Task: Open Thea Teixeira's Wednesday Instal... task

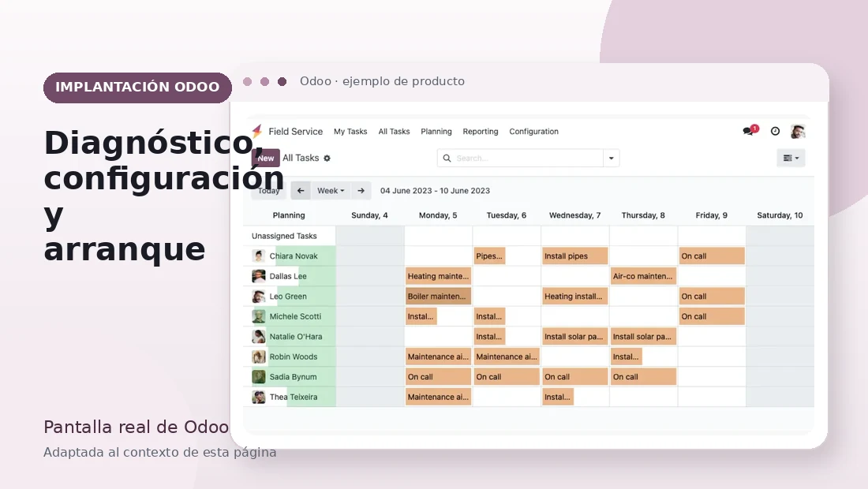Action: tap(558, 397)
